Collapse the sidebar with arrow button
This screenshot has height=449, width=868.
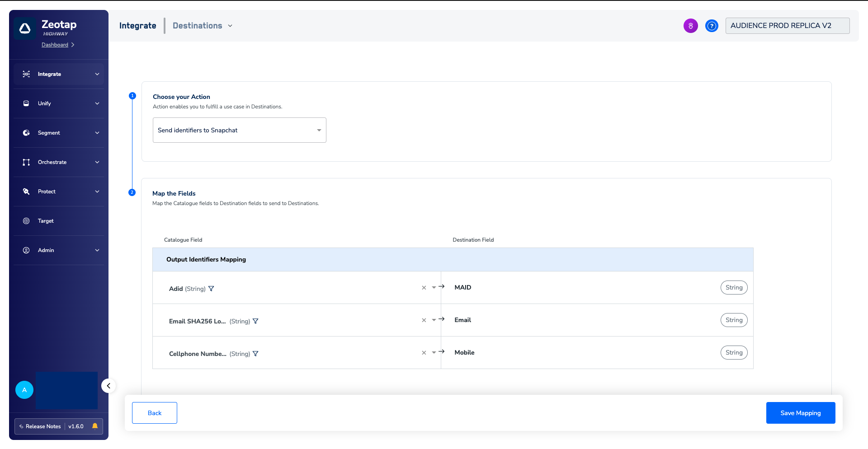[x=108, y=386]
